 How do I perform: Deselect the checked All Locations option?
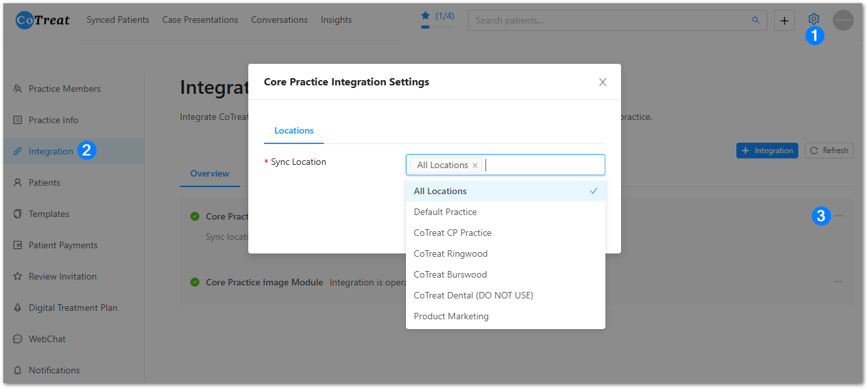[505, 191]
